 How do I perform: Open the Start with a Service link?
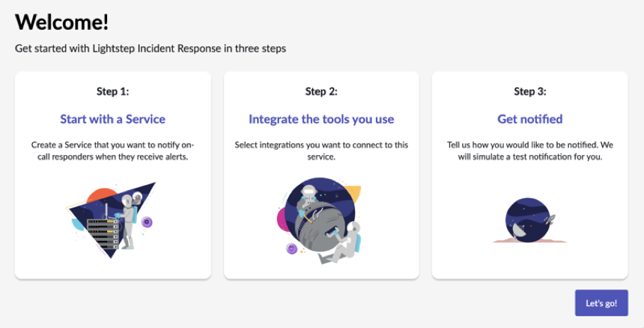pos(112,119)
